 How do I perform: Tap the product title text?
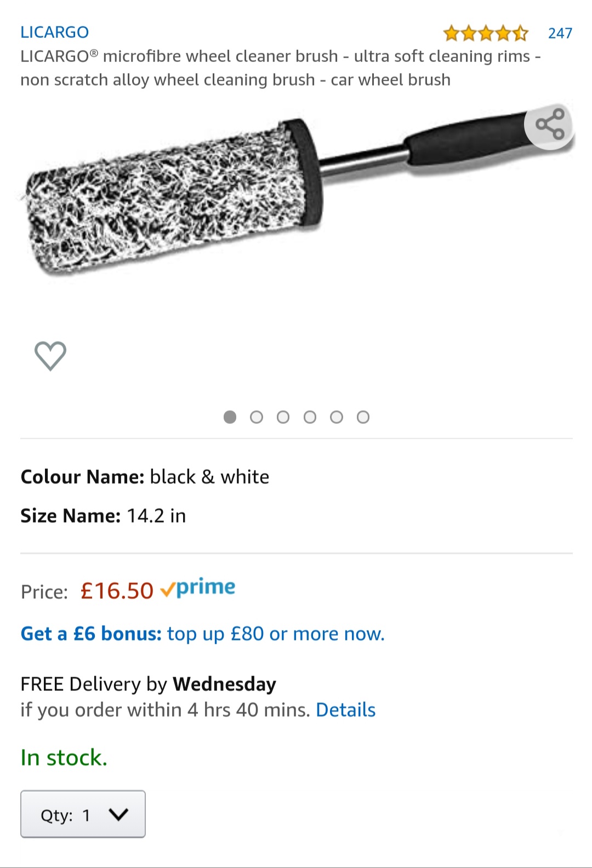pos(280,68)
